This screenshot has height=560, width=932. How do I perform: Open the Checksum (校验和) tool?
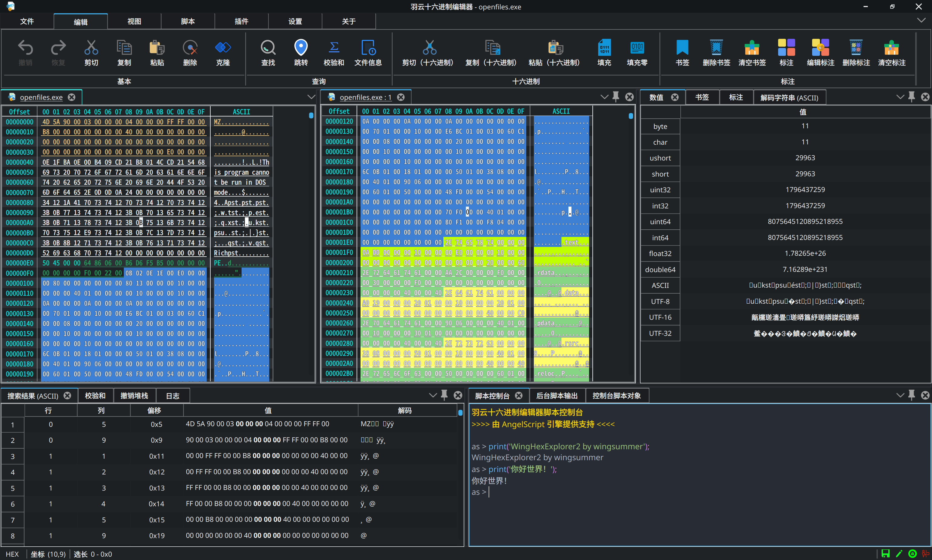pyautogui.click(x=334, y=48)
